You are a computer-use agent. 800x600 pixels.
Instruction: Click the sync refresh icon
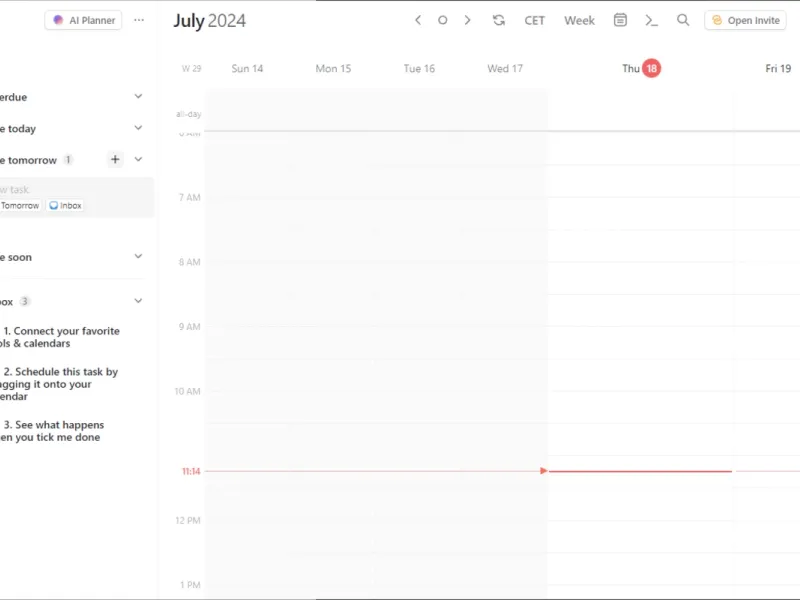point(499,20)
